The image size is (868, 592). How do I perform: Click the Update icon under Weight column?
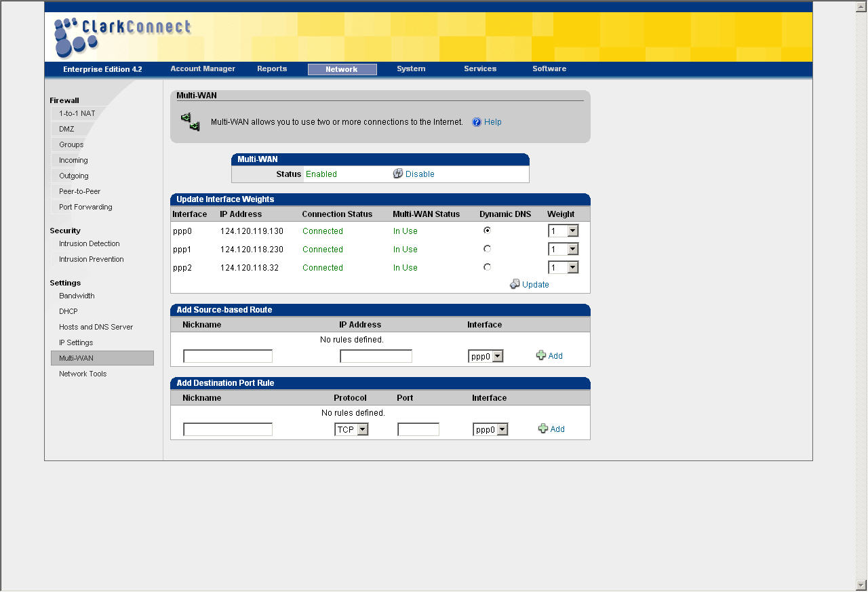[x=515, y=284]
